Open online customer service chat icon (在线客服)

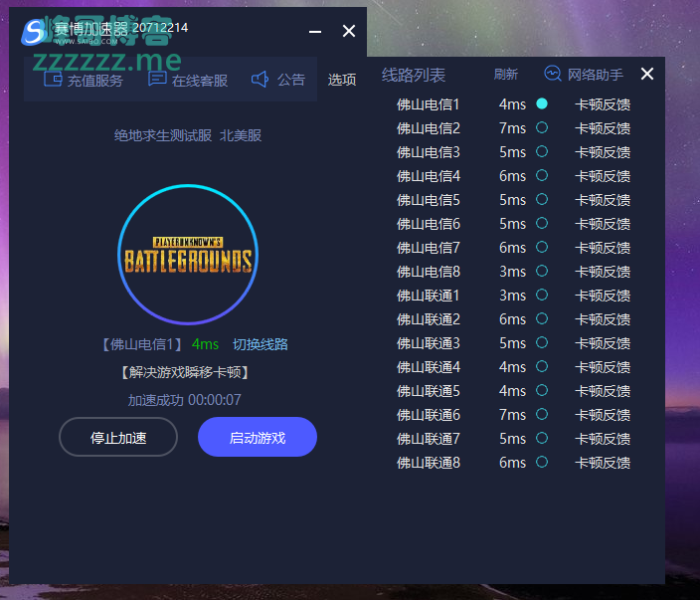tap(157, 80)
